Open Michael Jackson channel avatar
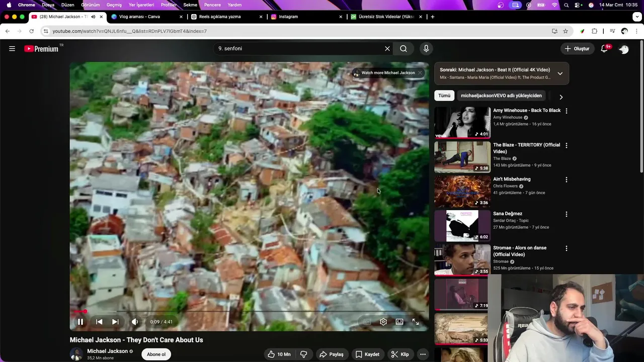This screenshot has width=644, height=362. (x=76, y=354)
